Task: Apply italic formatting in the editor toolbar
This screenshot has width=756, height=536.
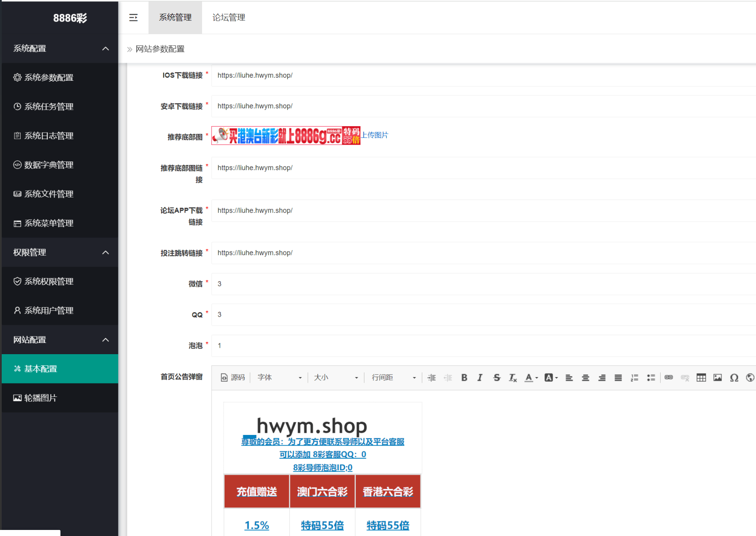Action: pyautogui.click(x=480, y=377)
